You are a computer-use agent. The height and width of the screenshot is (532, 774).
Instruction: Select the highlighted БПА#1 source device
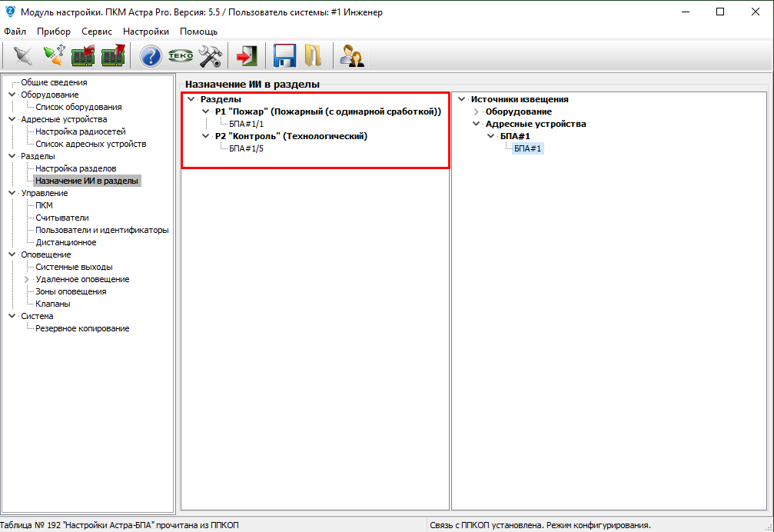528,148
